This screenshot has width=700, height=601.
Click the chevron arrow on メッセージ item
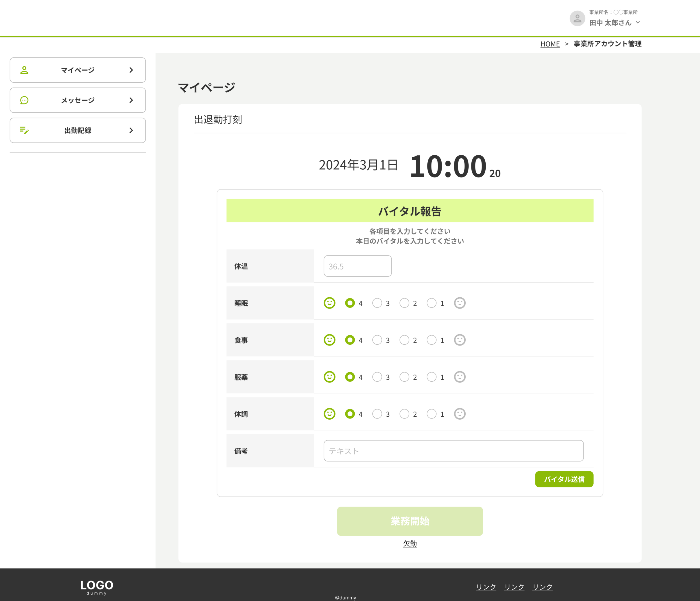(131, 100)
